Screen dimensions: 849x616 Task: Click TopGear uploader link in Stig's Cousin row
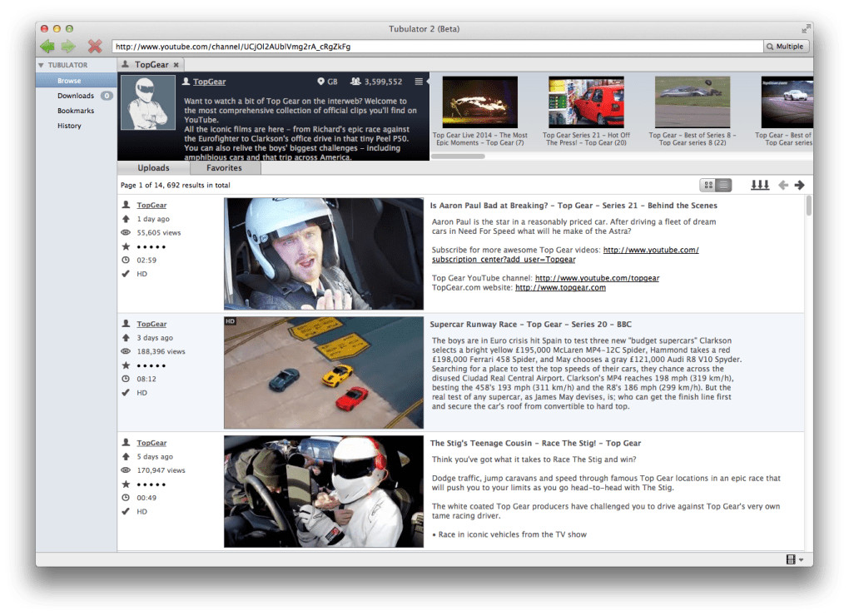click(x=151, y=444)
